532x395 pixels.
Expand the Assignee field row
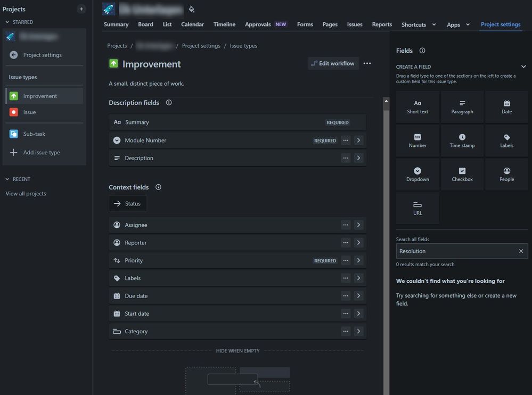coord(358,225)
